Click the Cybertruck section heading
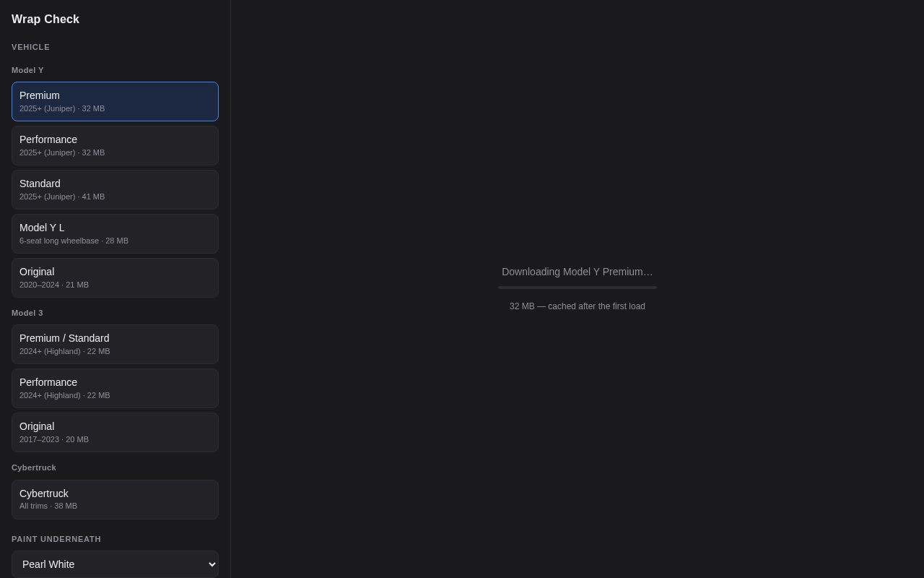This screenshot has width=924, height=578. [34, 467]
